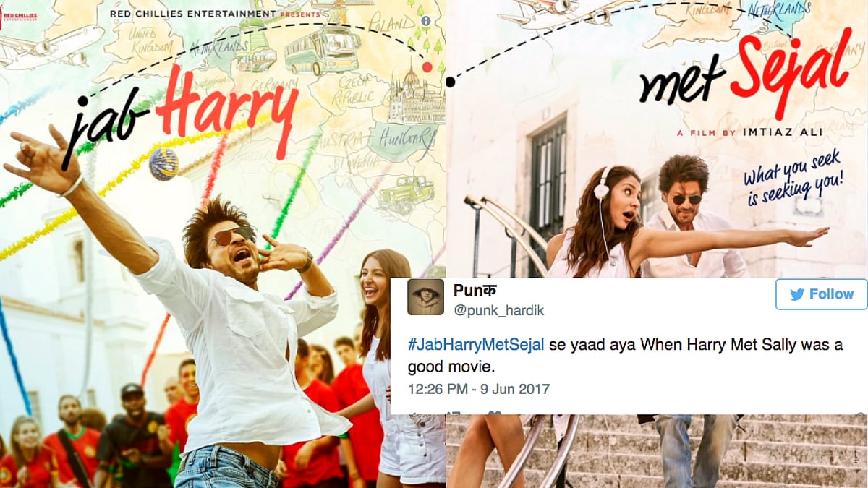Click the Twitter bird icon in Follow button
Image resolution: width=868 pixels, height=488 pixels.
click(797, 294)
